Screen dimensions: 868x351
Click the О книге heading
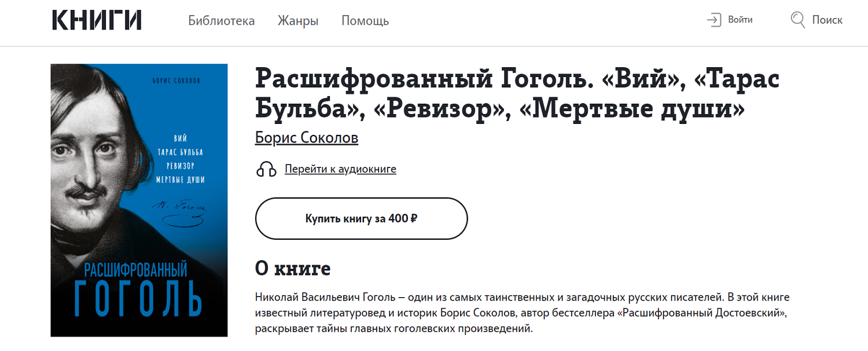pos(293,268)
